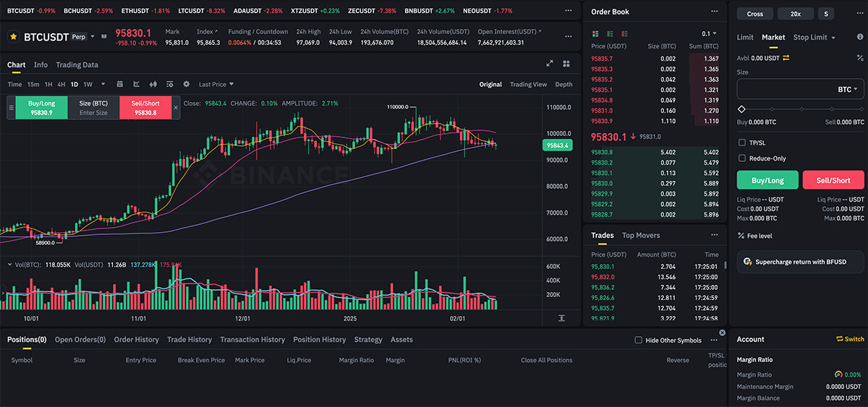Expand the chart to fullscreen
The image size is (868, 407).
550,64
